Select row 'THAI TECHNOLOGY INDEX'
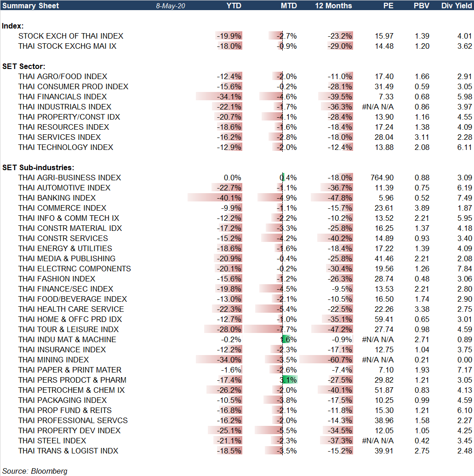Viewport: 474px width, 476px height. [237, 147]
